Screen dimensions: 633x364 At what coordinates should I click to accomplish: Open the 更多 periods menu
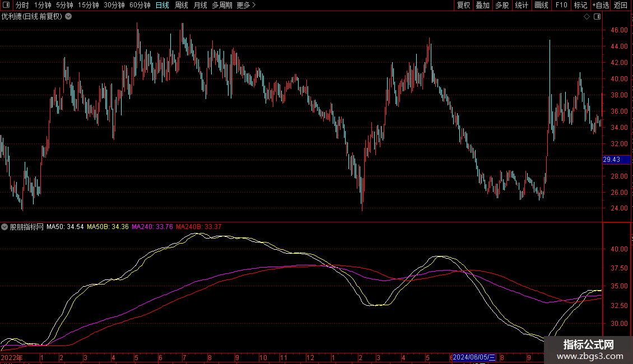pos(246,5)
